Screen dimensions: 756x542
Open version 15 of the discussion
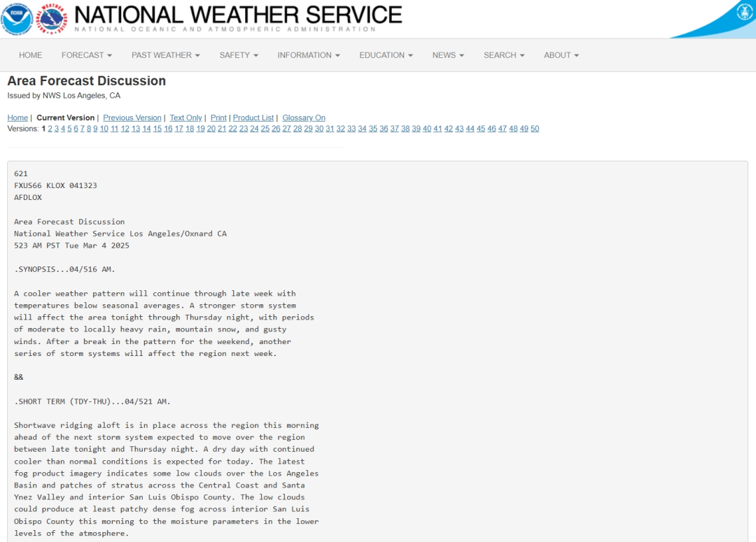pos(157,129)
